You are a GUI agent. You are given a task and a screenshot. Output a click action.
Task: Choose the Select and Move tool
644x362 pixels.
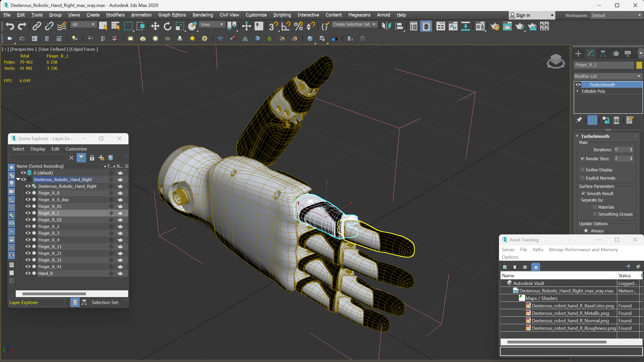(x=155, y=26)
